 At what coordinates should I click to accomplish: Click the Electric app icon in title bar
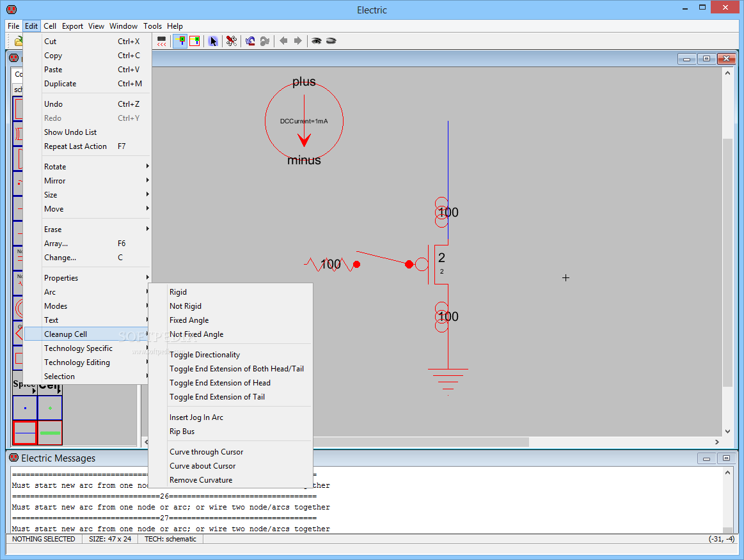pos(12,10)
